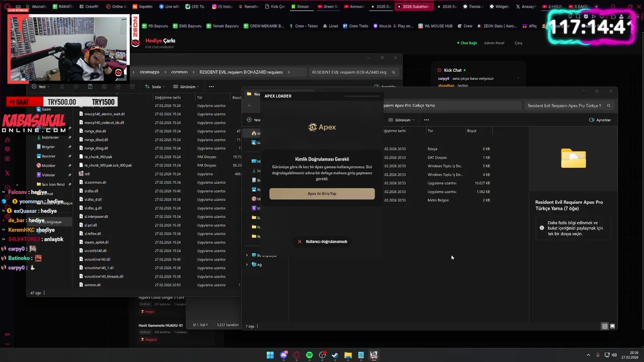Open File Explorer from the taskbar

coord(348,355)
